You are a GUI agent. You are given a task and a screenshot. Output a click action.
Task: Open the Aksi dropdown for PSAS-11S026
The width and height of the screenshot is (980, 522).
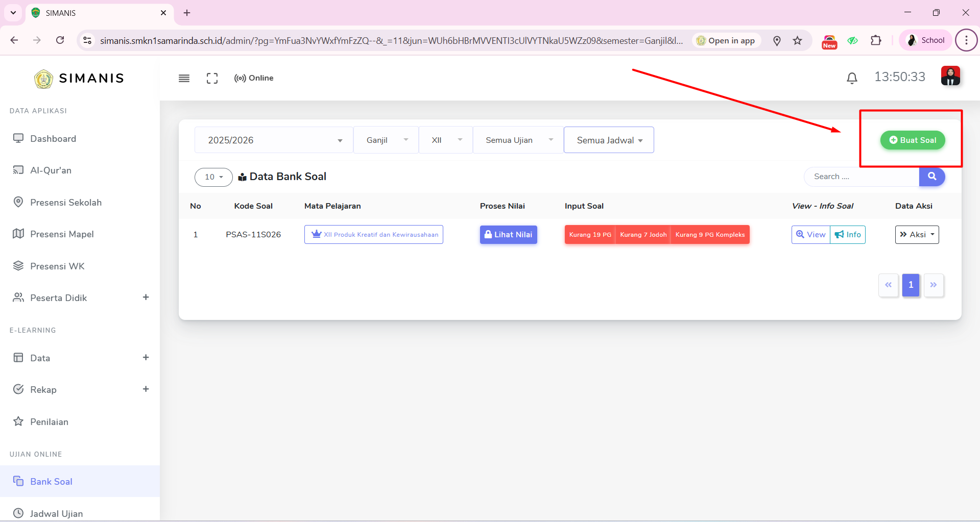(x=917, y=235)
